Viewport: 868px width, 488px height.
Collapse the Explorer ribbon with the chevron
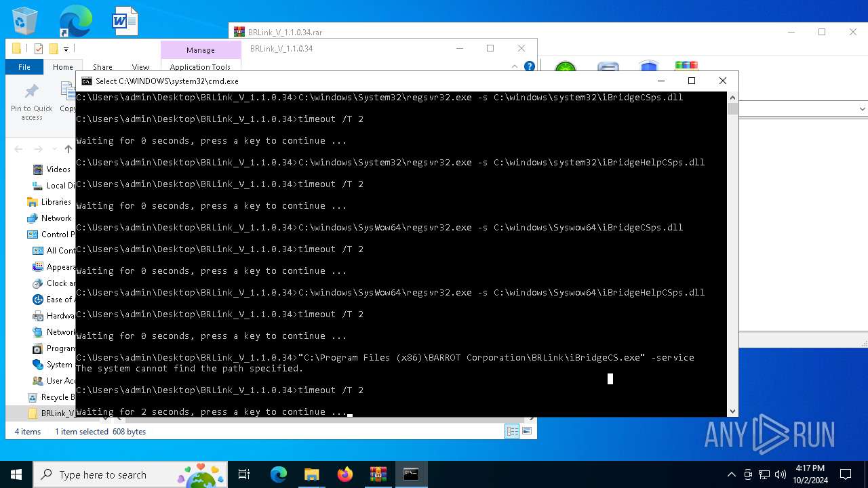coord(516,66)
